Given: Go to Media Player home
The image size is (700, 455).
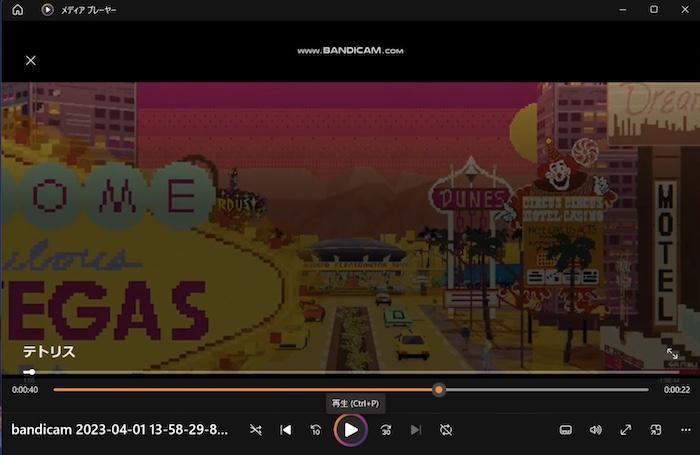Looking at the screenshot, I should coord(17,9).
